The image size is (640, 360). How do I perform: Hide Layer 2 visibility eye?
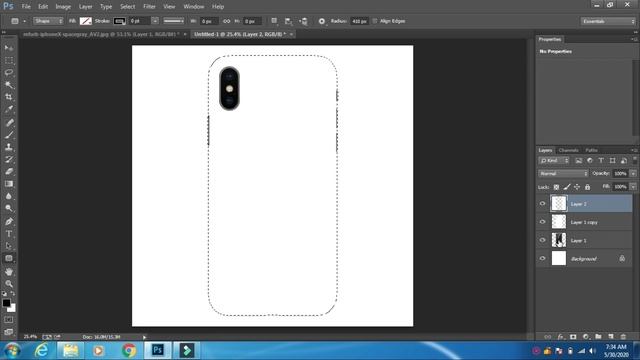(x=542, y=204)
